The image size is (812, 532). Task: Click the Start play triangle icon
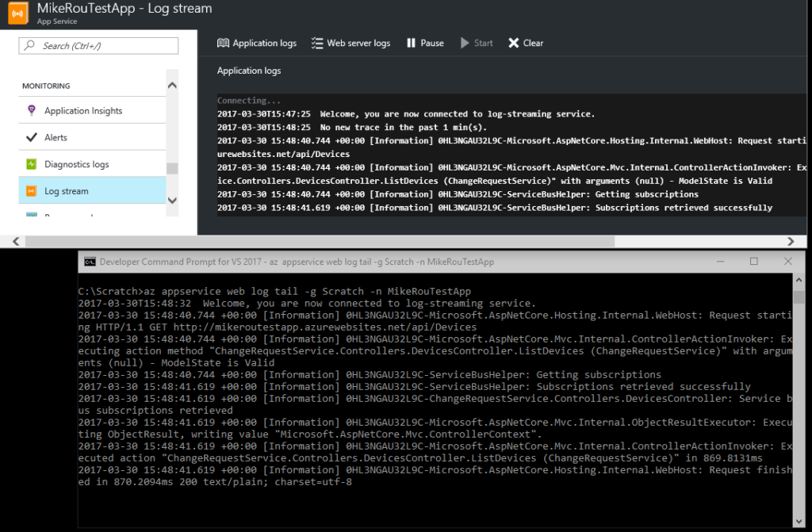coord(465,43)
